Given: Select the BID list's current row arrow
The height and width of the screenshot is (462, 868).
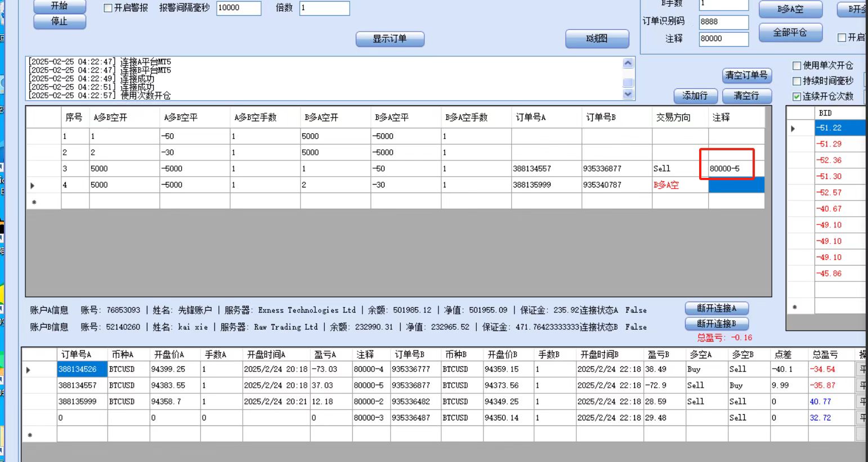Looking at the screenshot, I should pyautogui.click(x=793, y=128).
